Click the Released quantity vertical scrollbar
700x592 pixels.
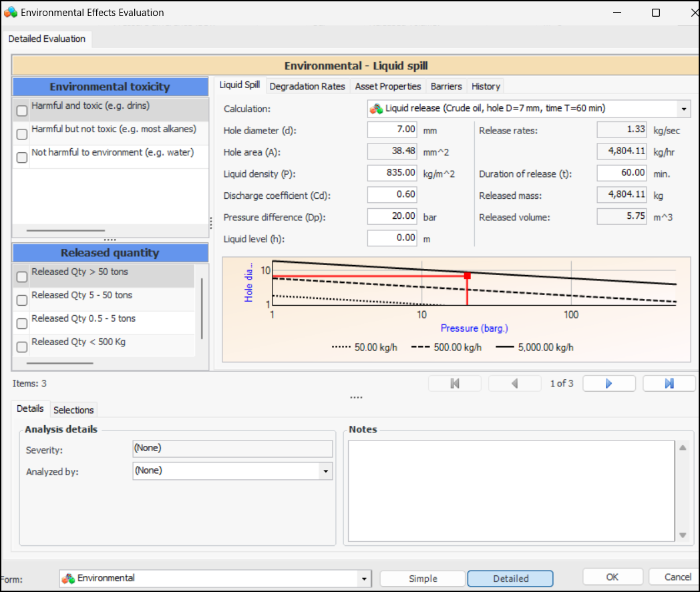click(x=202, y=308)
